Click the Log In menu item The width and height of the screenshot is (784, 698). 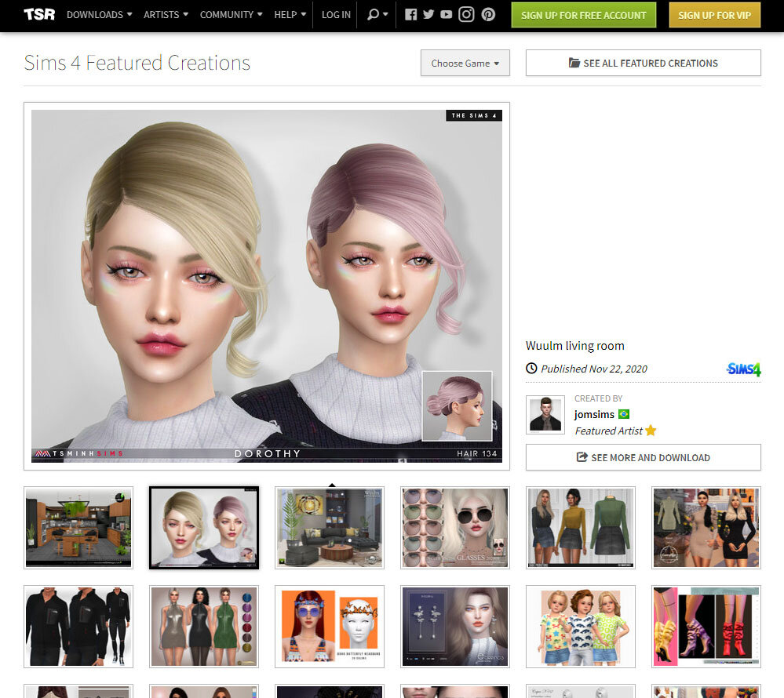(x=336, y=14)
